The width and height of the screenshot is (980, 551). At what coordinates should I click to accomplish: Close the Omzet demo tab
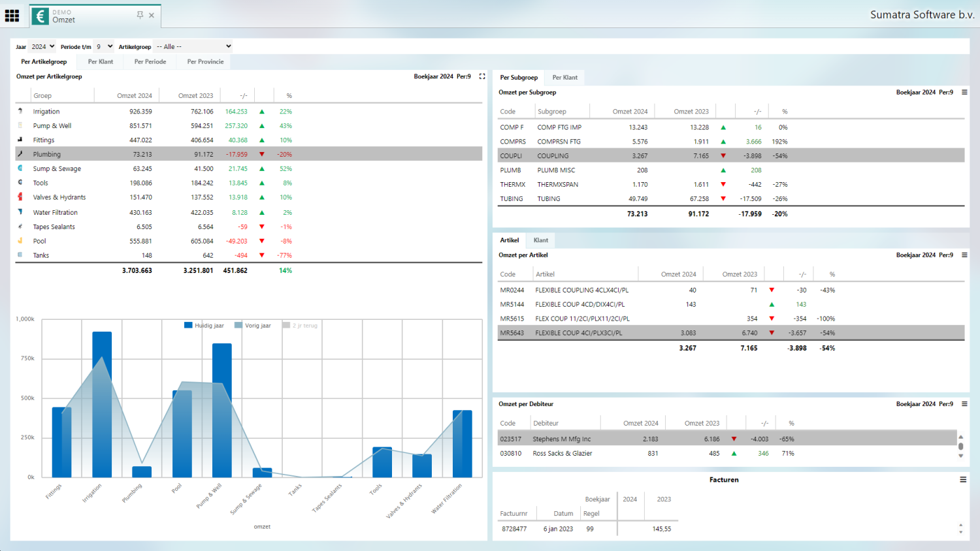pyautogui.click(x=152, y=16)
